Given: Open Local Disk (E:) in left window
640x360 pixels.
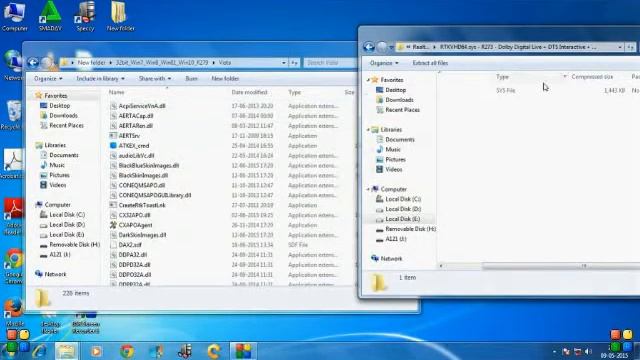Looking at the screenshot, I should tap(67, 235).
